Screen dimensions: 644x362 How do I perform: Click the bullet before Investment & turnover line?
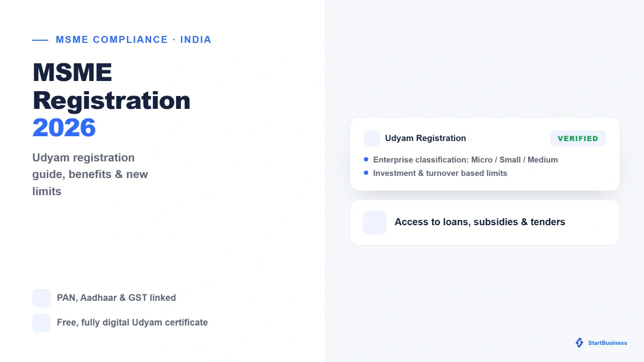pos(366,173)
